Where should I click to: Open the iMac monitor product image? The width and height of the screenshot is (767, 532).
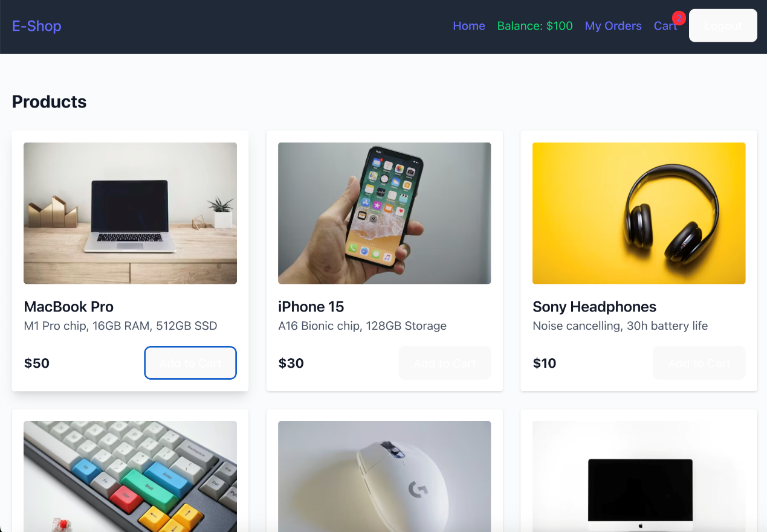pos(639,476)
